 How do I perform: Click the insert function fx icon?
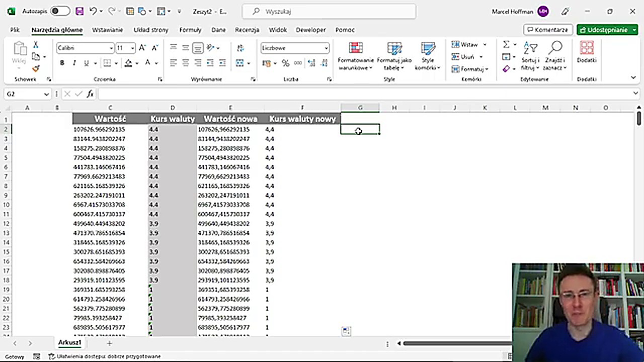(90, 94)
